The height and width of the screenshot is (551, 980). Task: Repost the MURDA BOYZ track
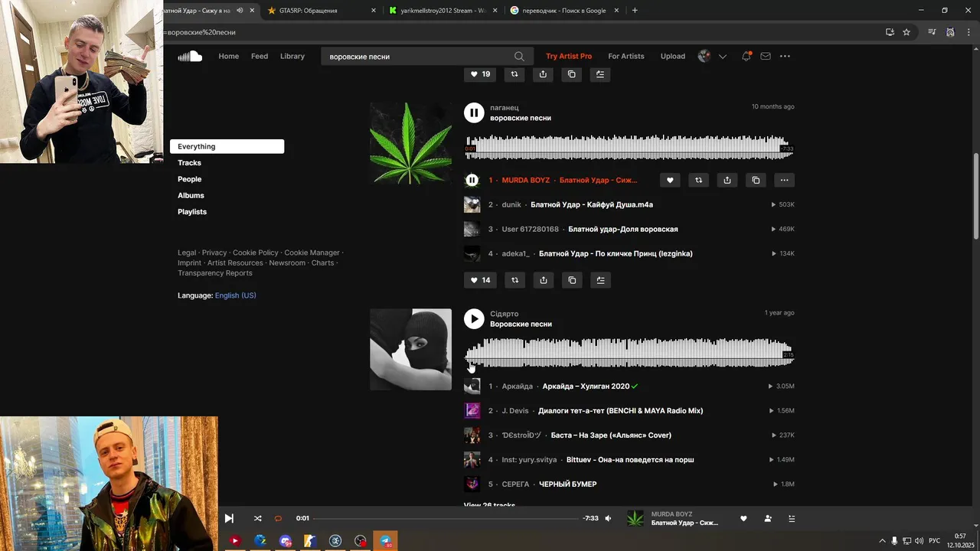coord(698,180)
